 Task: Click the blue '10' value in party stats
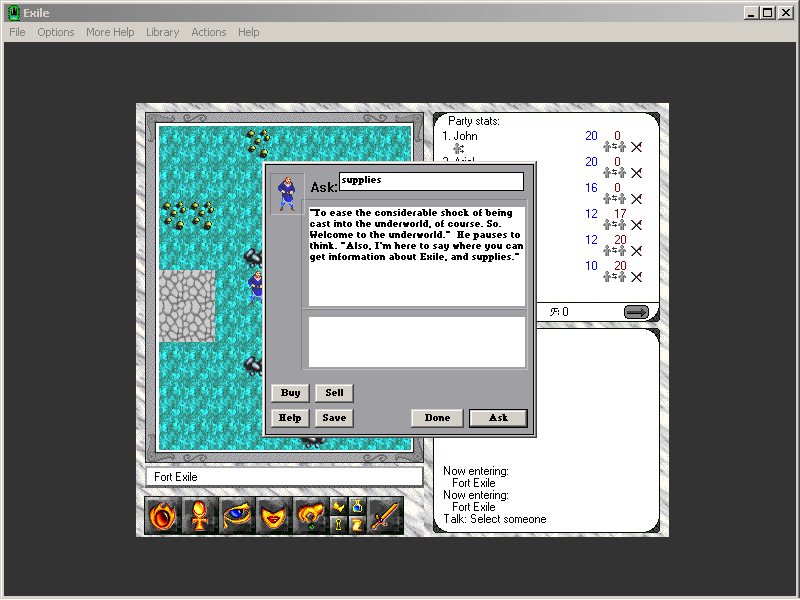591,266
